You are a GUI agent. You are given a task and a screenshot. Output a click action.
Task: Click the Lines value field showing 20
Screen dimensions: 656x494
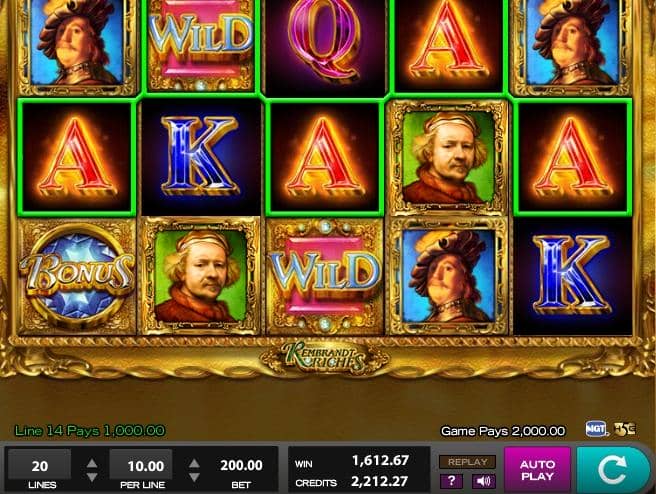click(39, 466)
